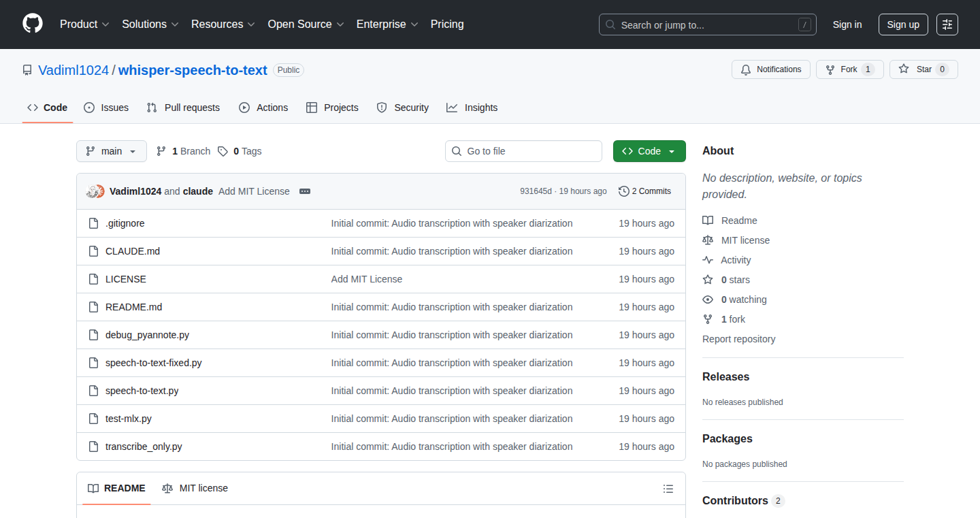This screenshot has height=518, width=980.
Task: Open the test-mlx.py file
Action: (x=129, y=419)
